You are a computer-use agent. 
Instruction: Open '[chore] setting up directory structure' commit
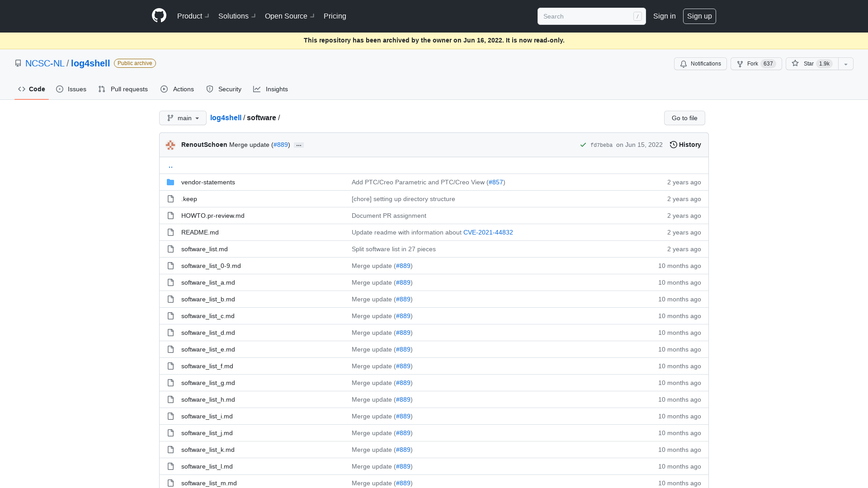[403, 199]
